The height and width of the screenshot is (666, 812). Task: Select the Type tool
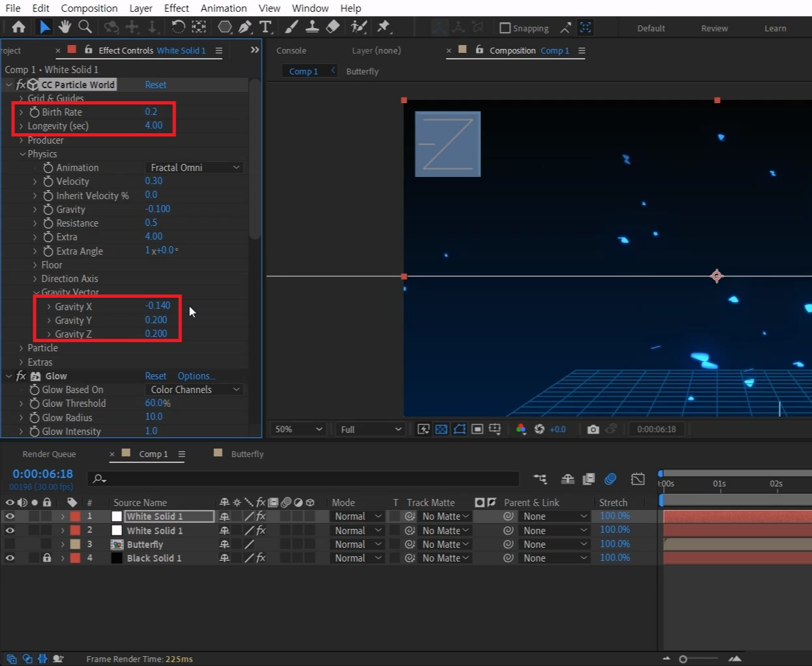[265, 27]
